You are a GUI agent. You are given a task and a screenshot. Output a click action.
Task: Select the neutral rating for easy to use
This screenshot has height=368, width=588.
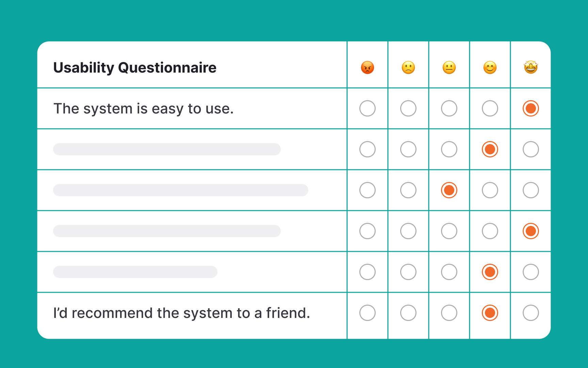(449, 108)
